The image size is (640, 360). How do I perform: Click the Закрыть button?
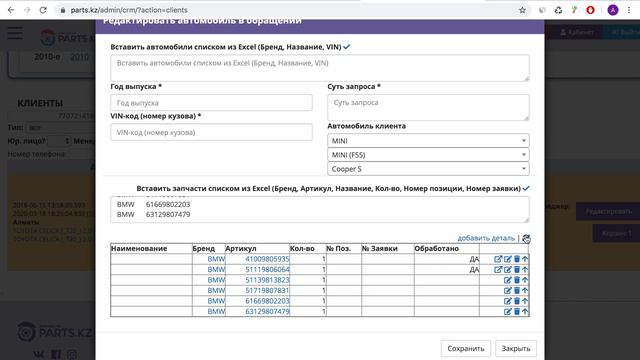[x=516, y=349]
